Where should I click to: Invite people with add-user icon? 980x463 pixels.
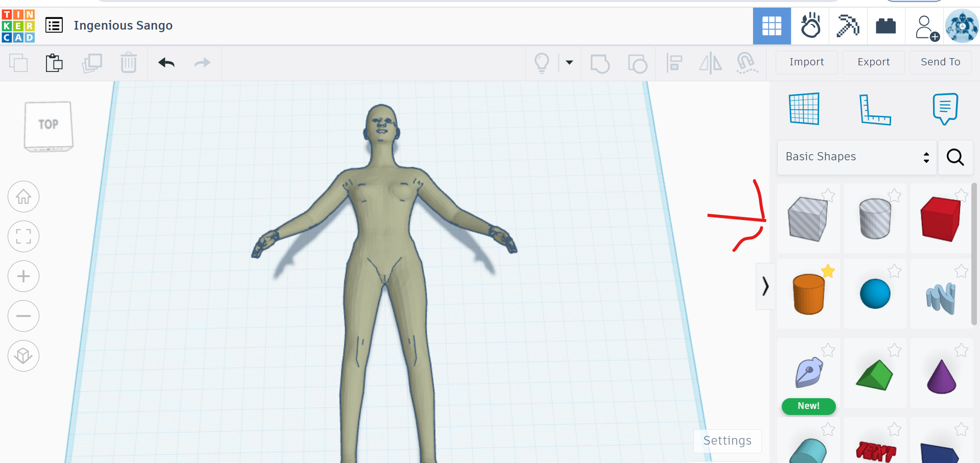(x=927, y=28)
